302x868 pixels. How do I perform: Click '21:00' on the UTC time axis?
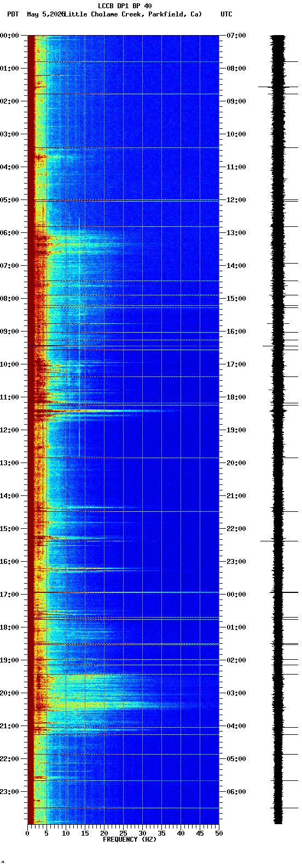236,496
